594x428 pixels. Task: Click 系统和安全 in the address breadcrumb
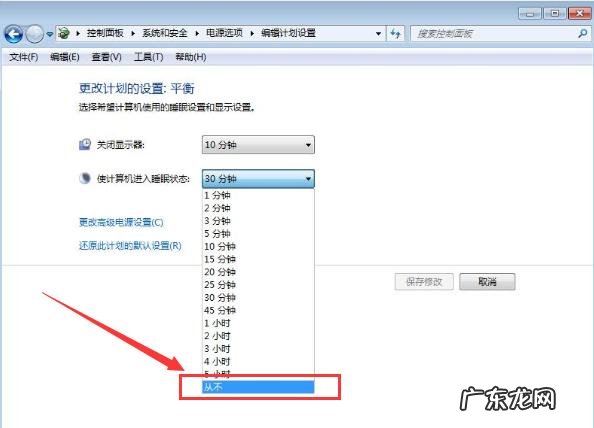tap(165, 33)
